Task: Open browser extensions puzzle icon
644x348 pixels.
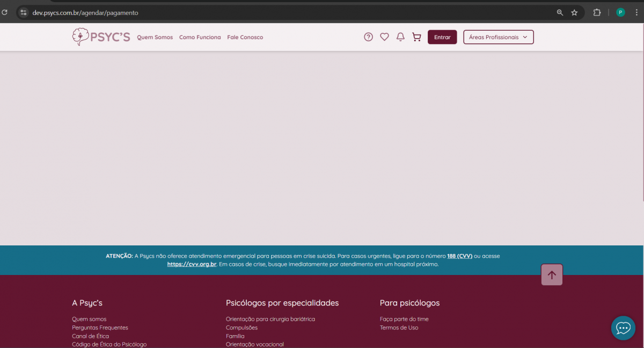Action: 597,12
